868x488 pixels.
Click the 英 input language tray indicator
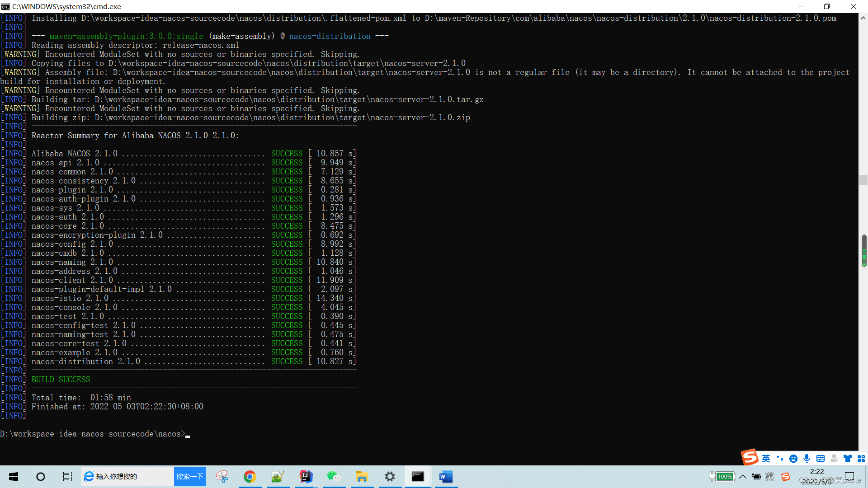pyautogui.click(x=770, y=477)
